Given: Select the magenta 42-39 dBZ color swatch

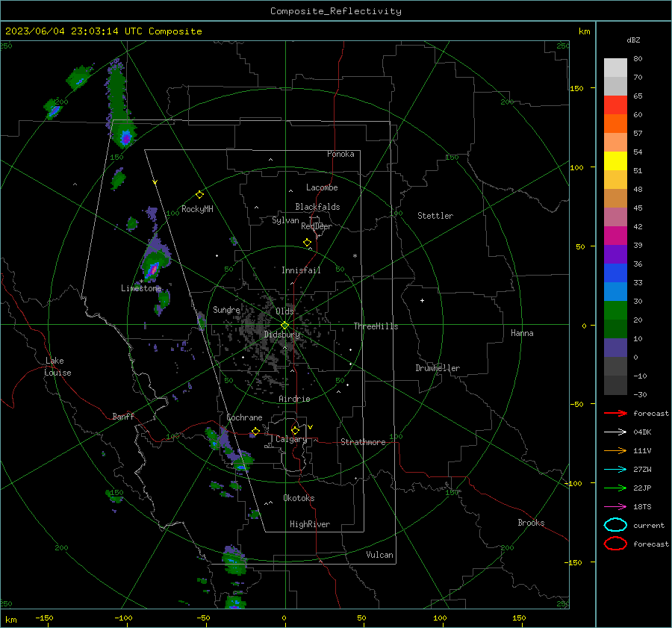Looking at the screenshot, I should [615, 236].
